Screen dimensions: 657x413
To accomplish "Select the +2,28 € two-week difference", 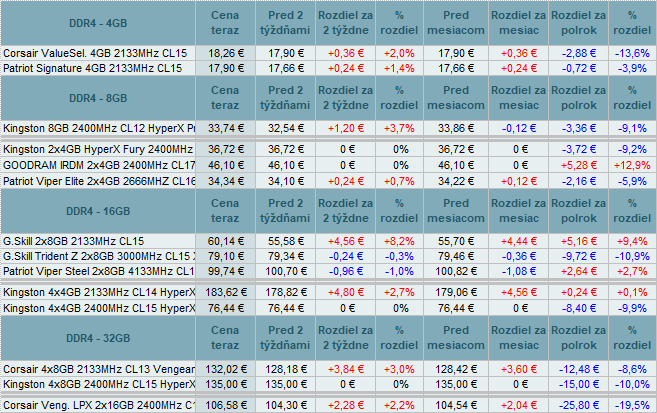I will pyautogui.click(x=346, y=405).
